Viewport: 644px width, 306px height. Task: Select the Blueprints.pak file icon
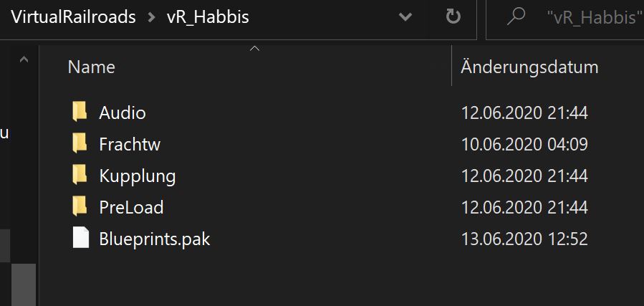point(80,239)
